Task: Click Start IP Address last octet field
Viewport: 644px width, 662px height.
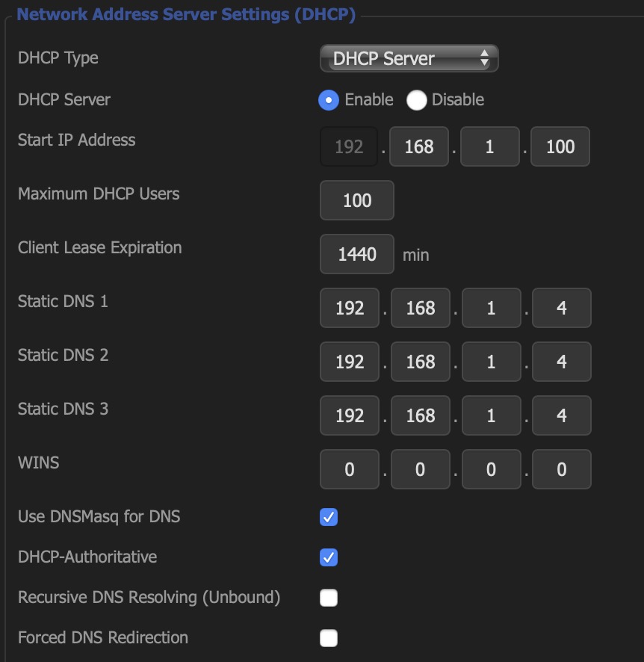Action: [560, 146]
